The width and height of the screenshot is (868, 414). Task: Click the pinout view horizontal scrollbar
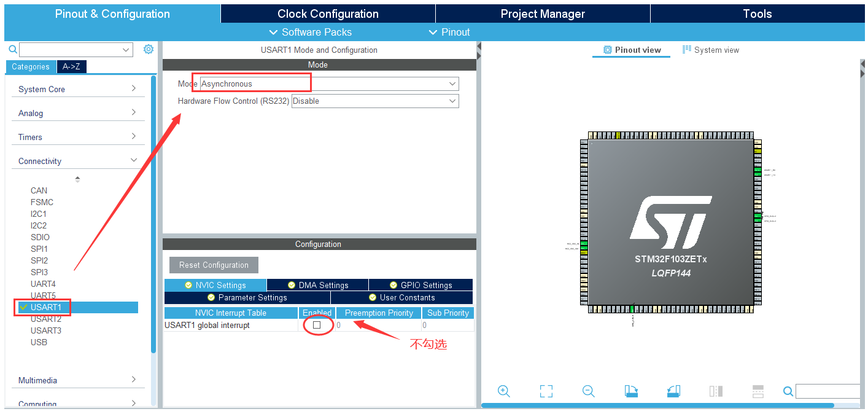(657, 405)
